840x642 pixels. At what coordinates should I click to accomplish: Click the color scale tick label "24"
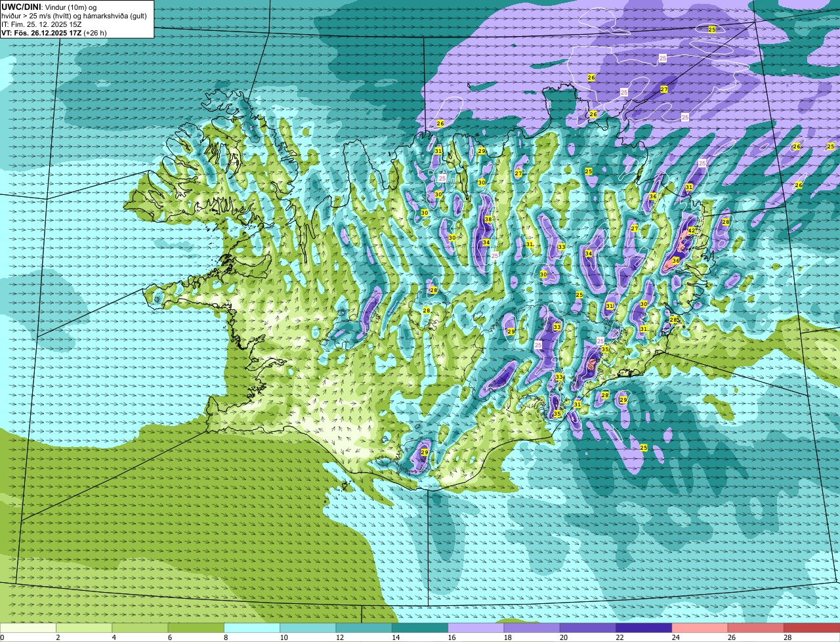click(x=676, y=637)
